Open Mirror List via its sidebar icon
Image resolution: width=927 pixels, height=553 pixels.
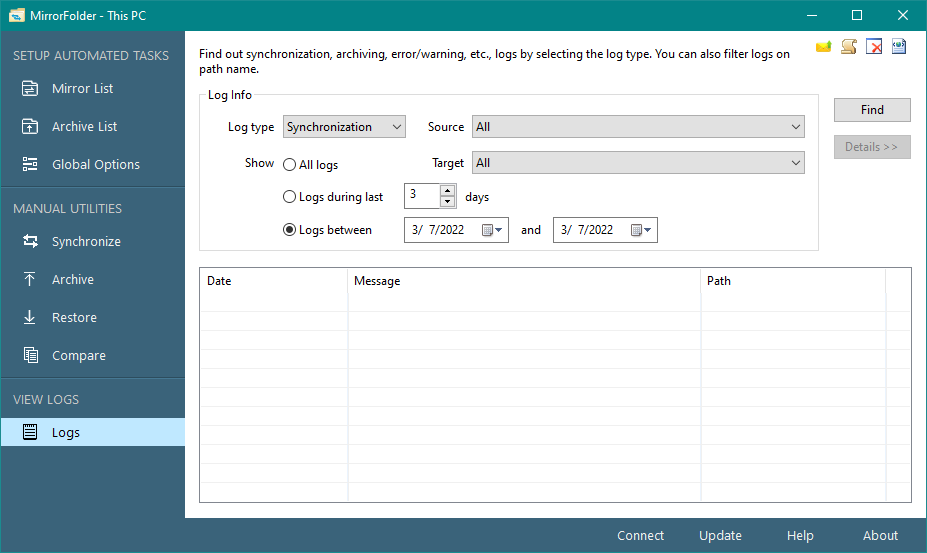coord(30,89)
